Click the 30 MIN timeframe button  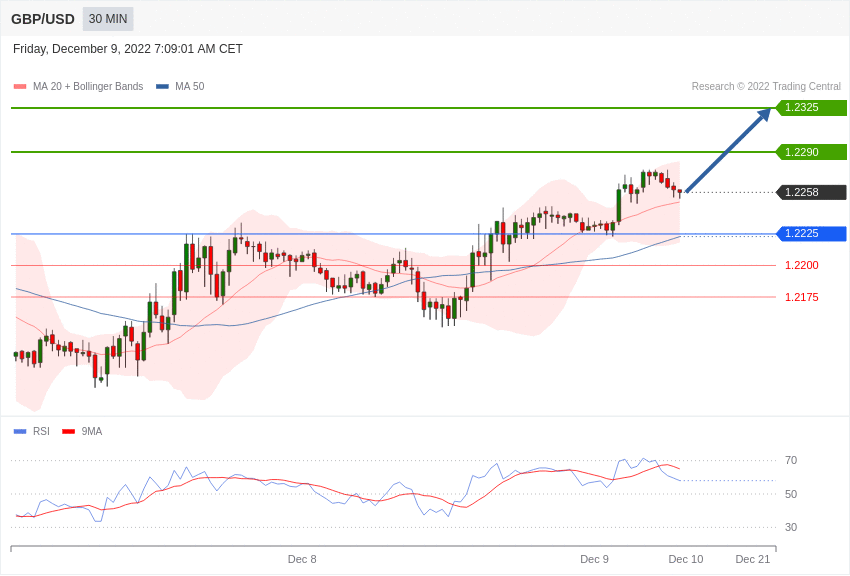click(x=108, y=19)
